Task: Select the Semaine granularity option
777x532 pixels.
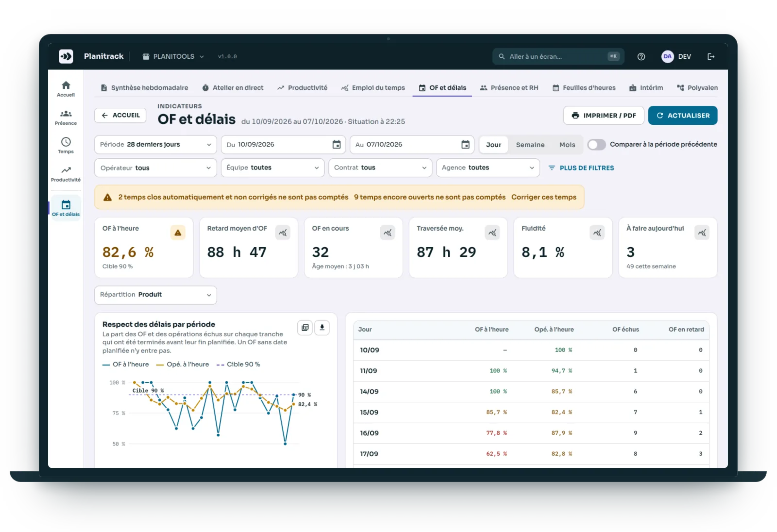Action: [530, 145]
